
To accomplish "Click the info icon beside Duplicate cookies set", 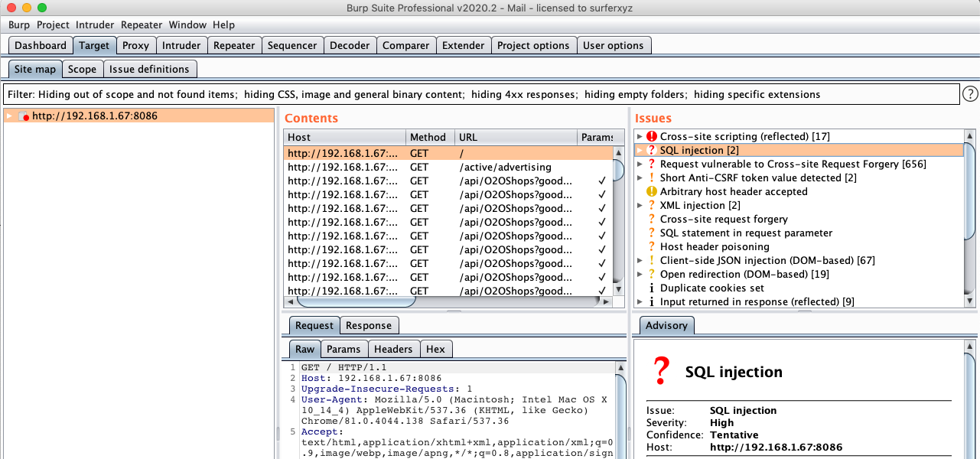I will (x=652, y=288).
